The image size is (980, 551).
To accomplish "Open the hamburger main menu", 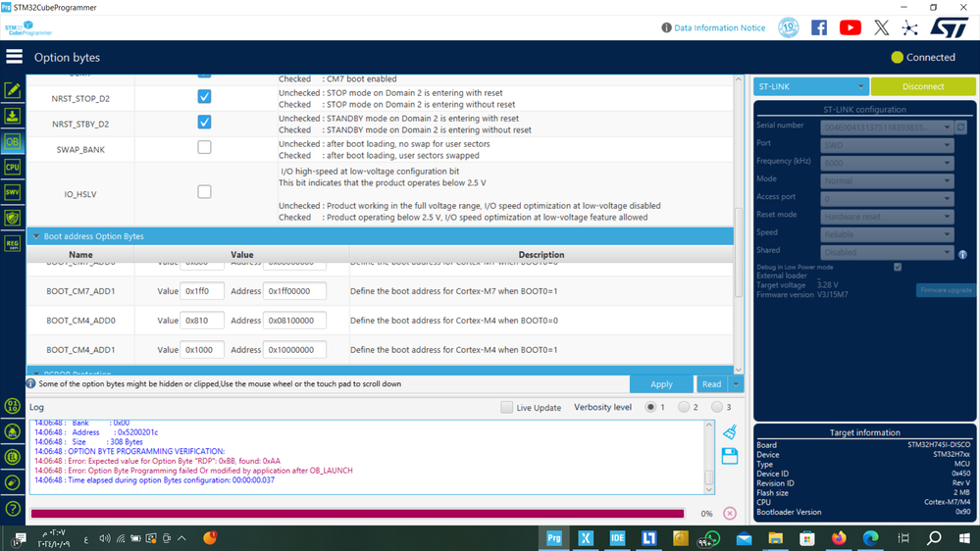I will [x=14, y=57].
